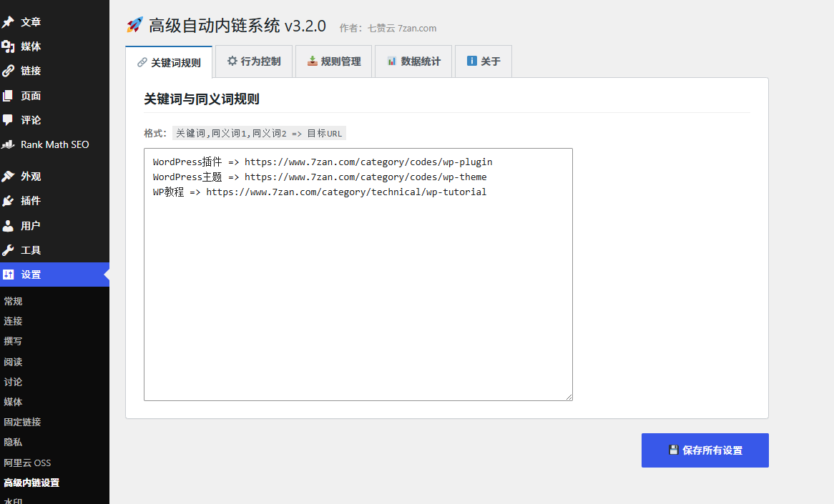This screenshot has width=834, height=504.
Task: Click the info icon on the 关于 tab
Action: point(472,61)
